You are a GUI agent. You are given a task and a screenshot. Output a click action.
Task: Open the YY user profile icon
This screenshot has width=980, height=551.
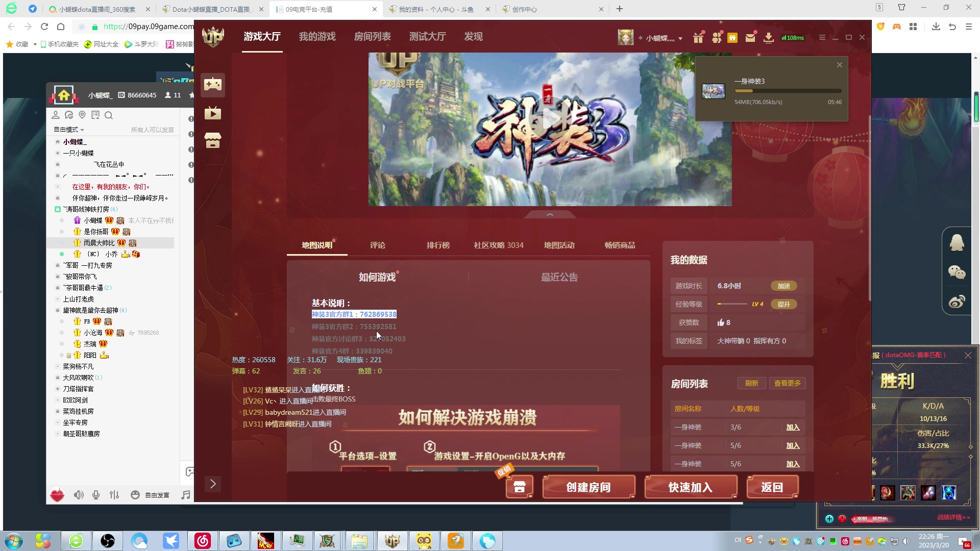tap(56, 115)
